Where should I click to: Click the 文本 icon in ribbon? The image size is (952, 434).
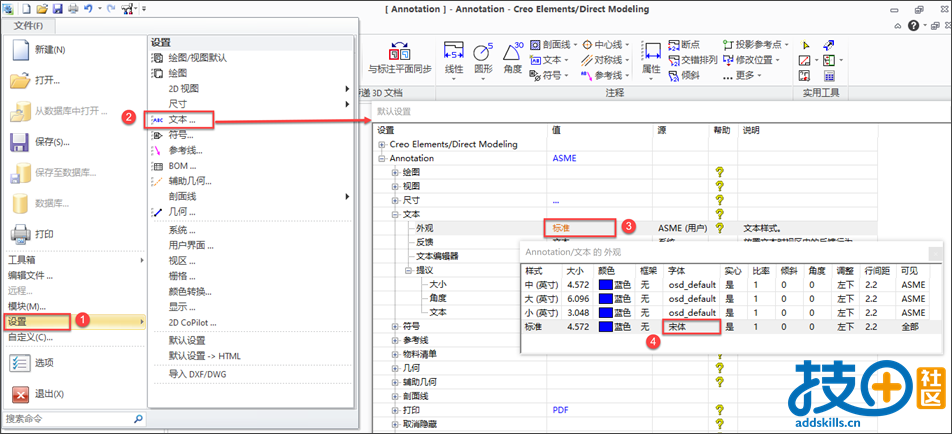(536, 60)
